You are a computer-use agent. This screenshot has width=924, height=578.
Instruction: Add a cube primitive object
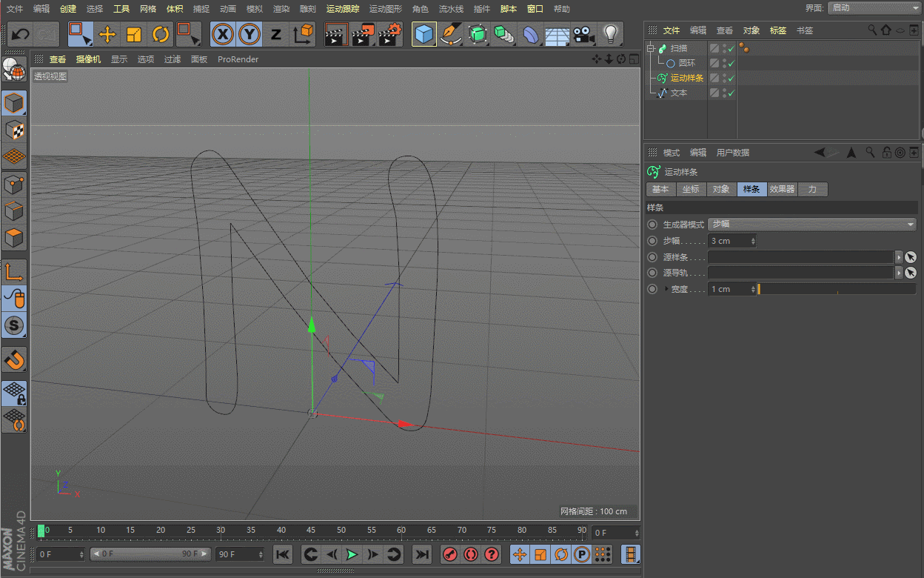424,34
